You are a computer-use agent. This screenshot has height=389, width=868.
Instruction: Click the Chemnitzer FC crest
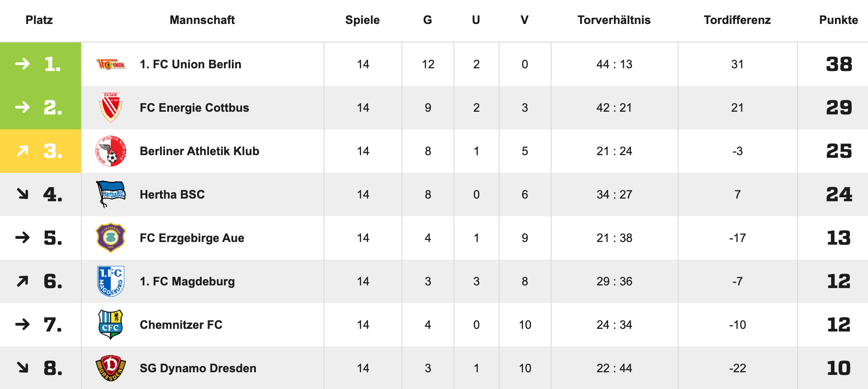(111, 324)
